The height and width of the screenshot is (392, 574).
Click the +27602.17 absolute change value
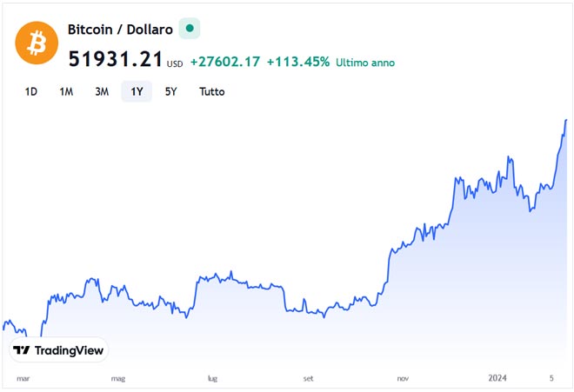224,63
